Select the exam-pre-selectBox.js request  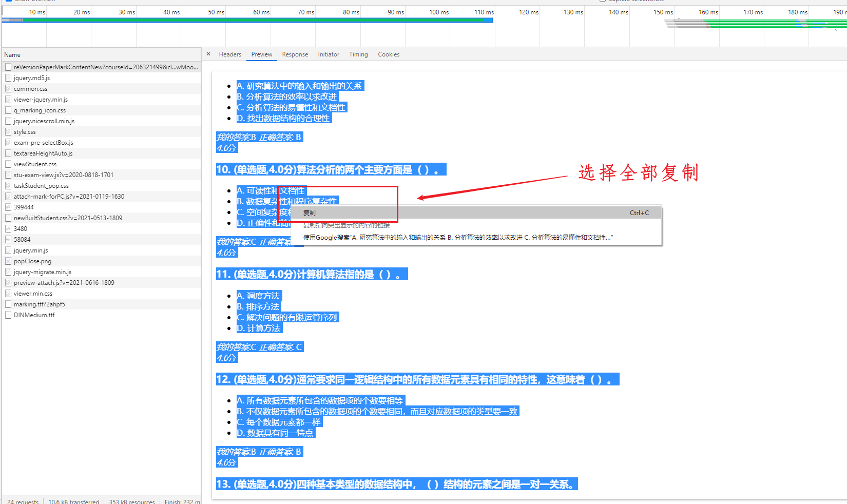[x=101, y=143]
